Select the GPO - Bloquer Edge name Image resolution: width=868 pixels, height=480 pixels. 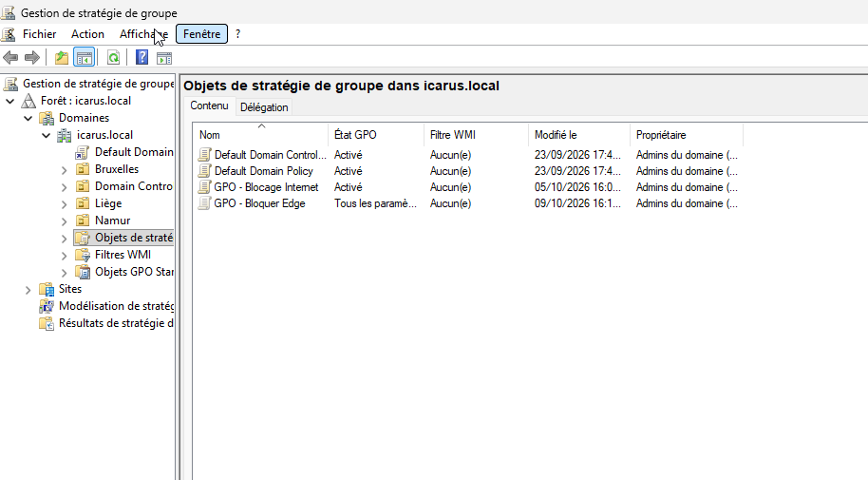pyautogui.click(x=259, y=203)
